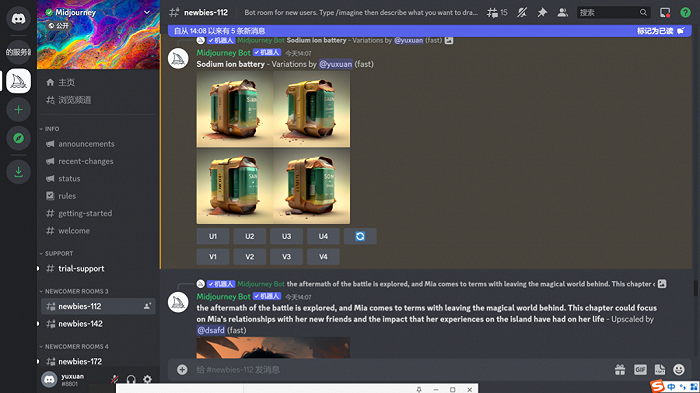Click the @dsafd mention link

point(211,330)
